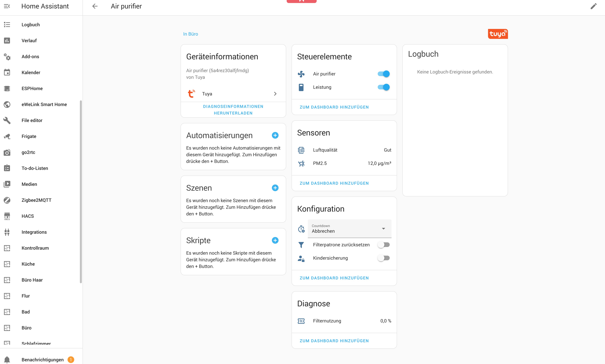Viewport: 605px width, 364px height.
Task: Add automation with Automatisierungen plus icon
Action: click(275, 135)
